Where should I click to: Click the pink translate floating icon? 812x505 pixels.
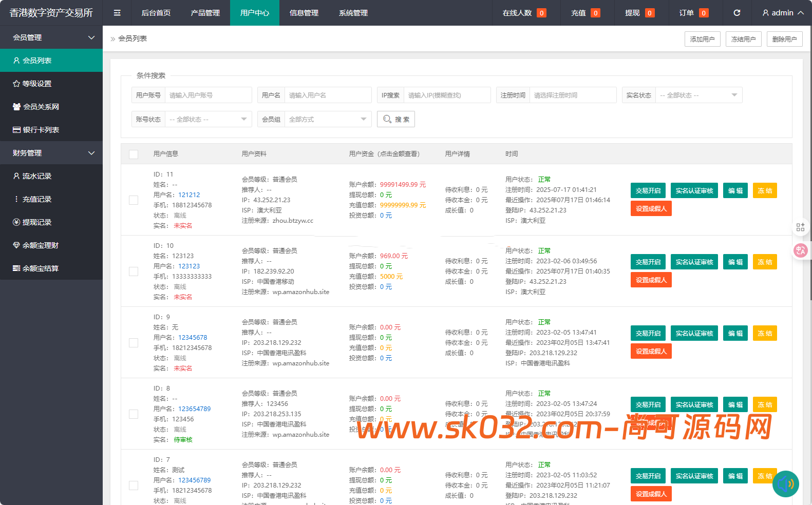(800, 250)
